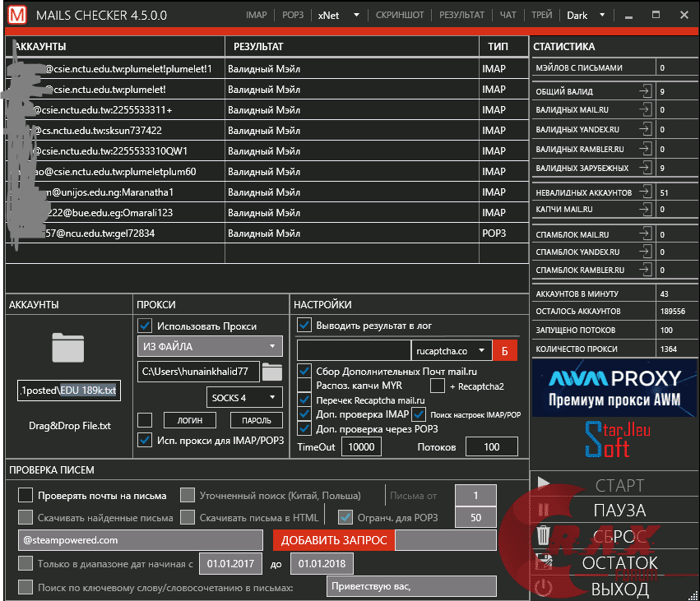Uncheck Выводить результат в лог
This screenshot has width=700, height=601.
304,325
